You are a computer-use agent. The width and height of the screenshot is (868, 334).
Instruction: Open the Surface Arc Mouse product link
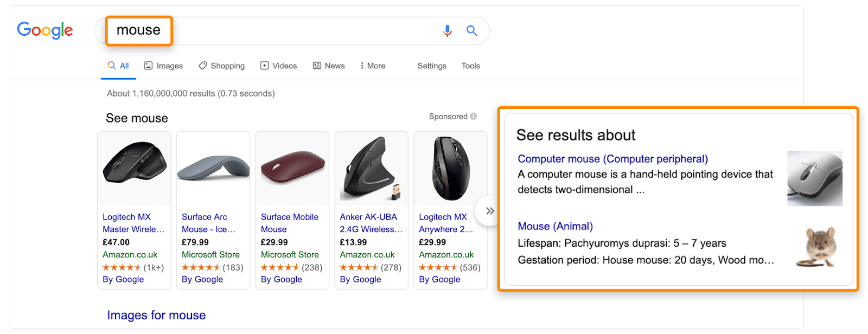206,223
